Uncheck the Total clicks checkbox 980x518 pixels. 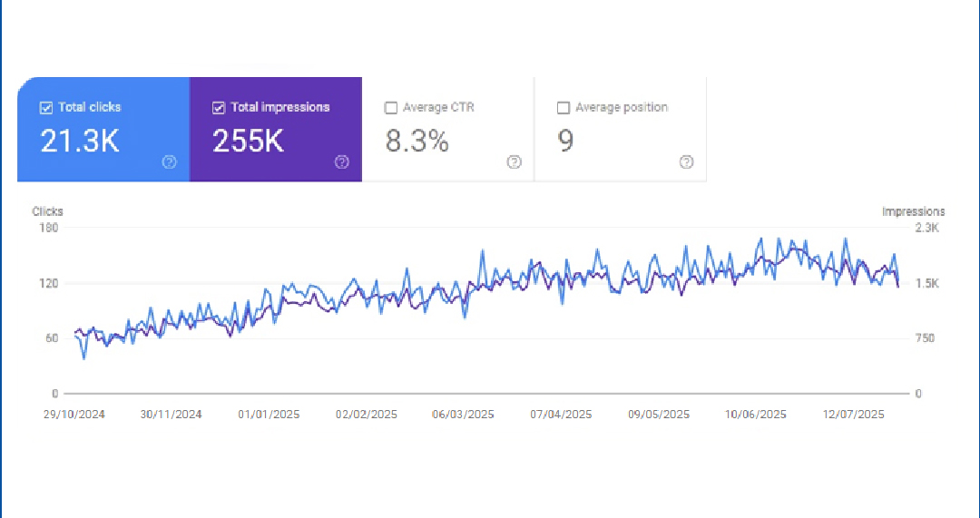pyautogui.click(x=46, y=108)
